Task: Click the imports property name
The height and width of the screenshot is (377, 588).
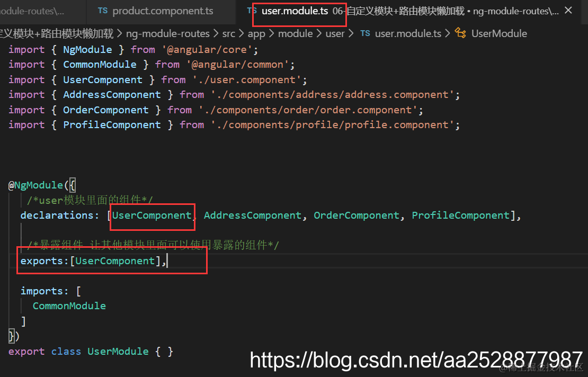Action: tap(42, 291)
